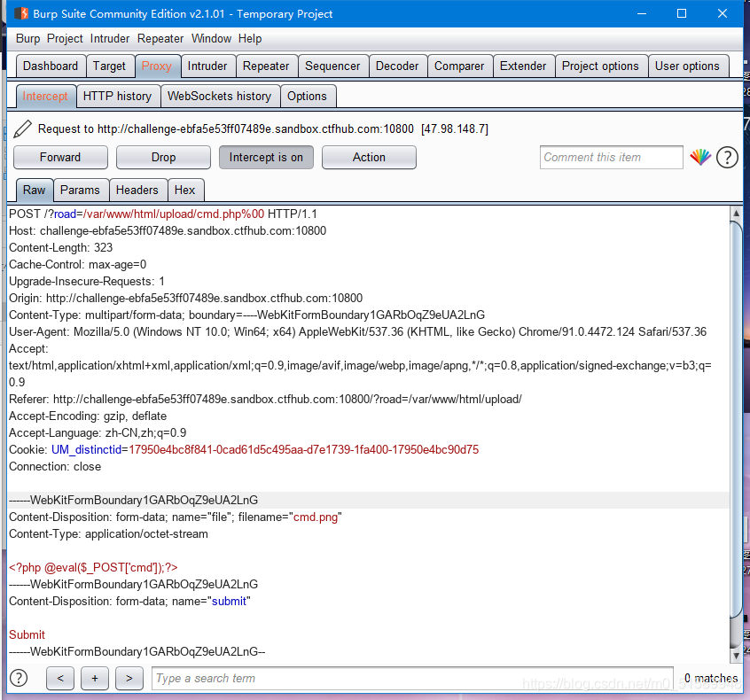Image resolution: width=750 pixels, height=700 pixels.
Task: Go to previous search match with < button
Action: (60, 678)
